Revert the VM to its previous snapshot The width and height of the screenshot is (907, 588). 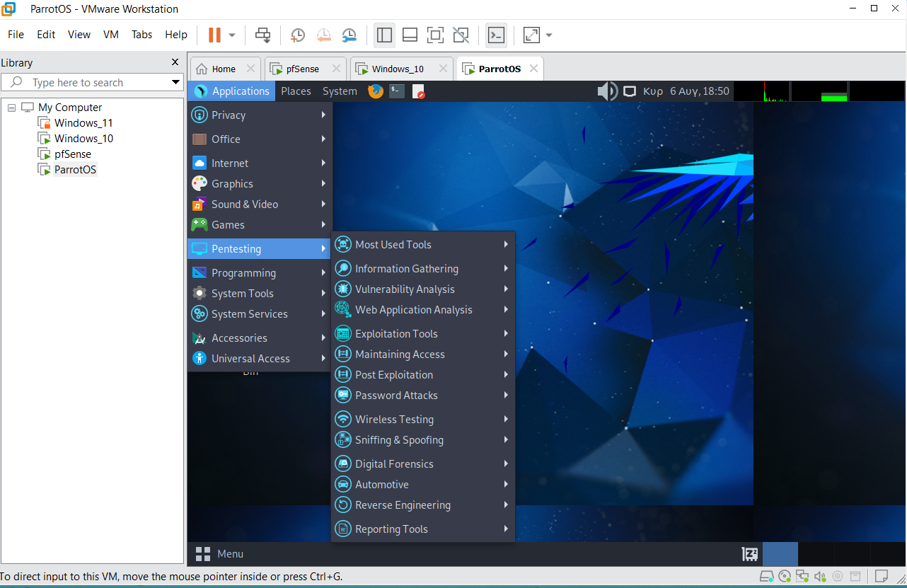pyautogui.click(x=323, y=35)
